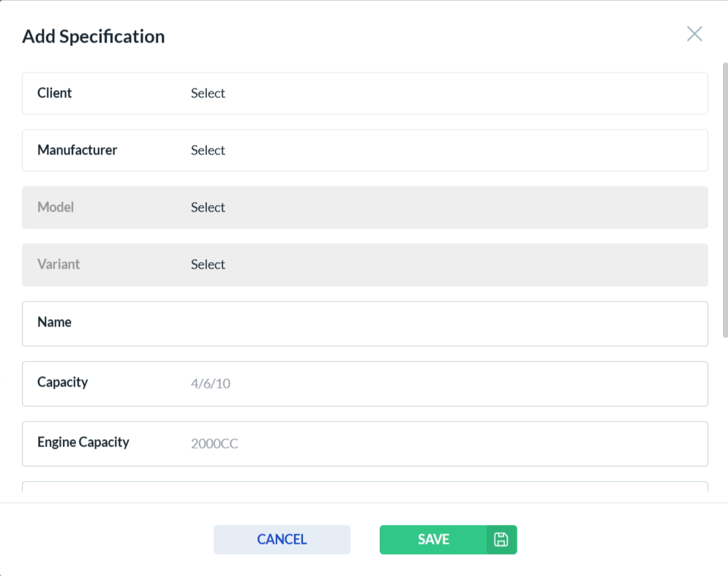The image size is (728, 576).
Task: Click the floppy disk save icon
Action: coord(501,539)
